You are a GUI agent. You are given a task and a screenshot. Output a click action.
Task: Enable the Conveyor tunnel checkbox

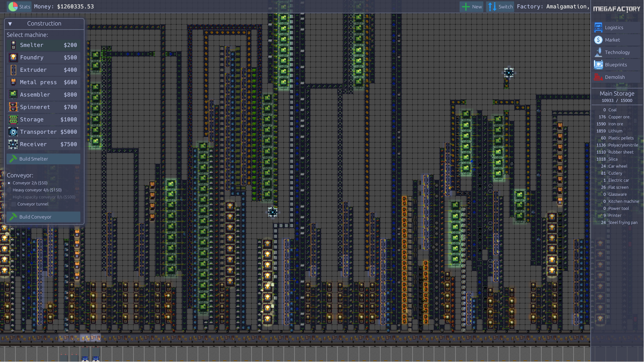tap(14, 204)
